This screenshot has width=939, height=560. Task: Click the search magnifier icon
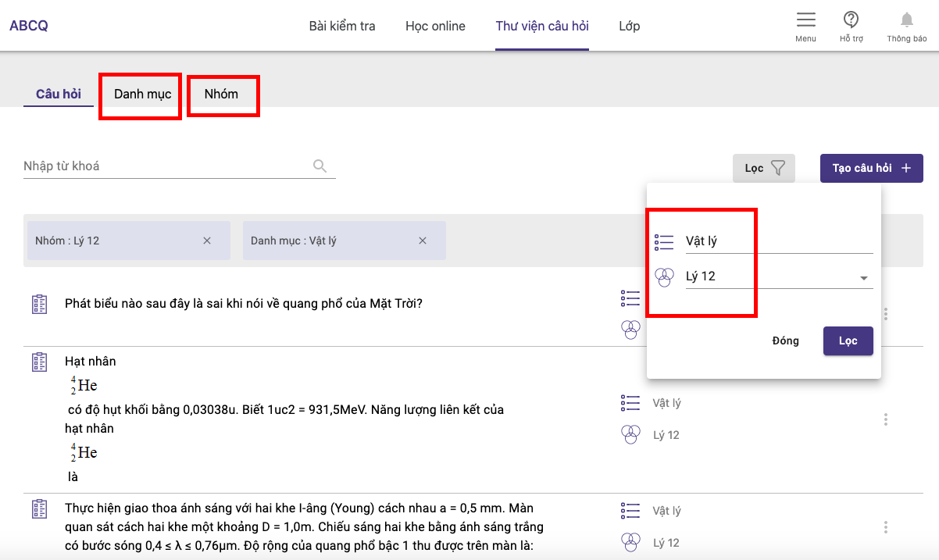coord(320,166)
